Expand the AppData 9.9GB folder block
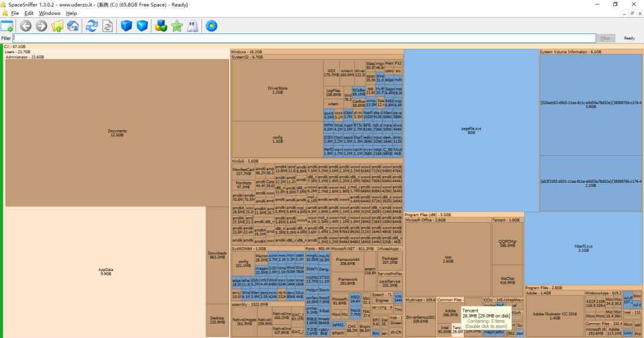Viewport: 644px width, 338px height. 106,272
